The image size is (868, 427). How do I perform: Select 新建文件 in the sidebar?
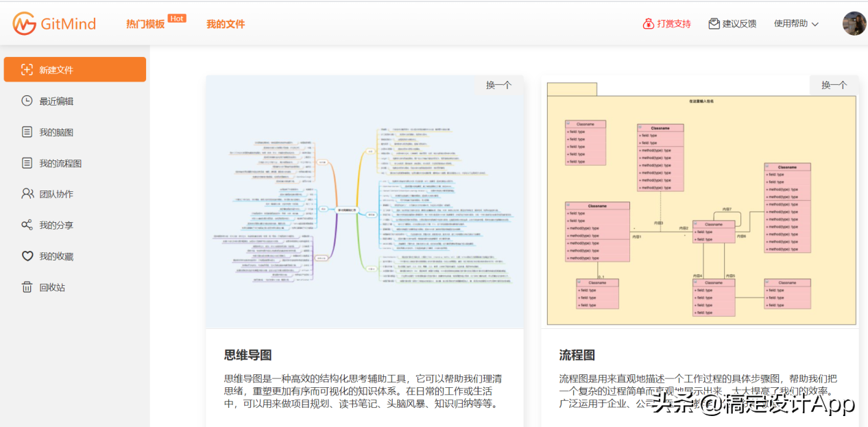(75, 69)
